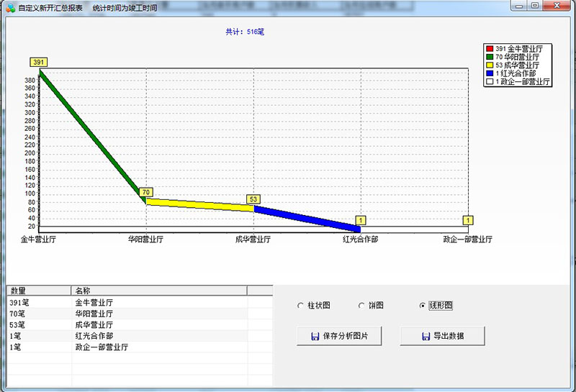Image resolution: width=576 pixels, height=392 pixels.
Task: Close the report window
Action: [557, 6]
